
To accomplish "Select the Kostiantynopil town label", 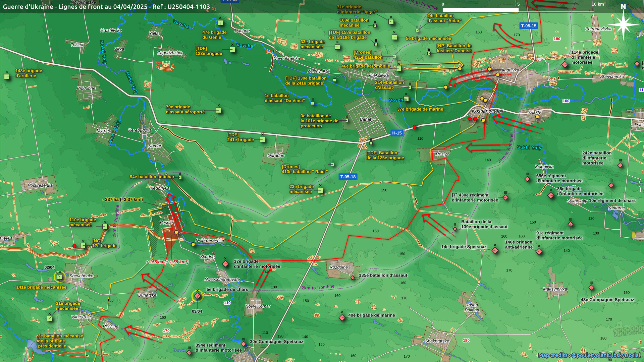I will pyautogui.click(x=487, y=111).
